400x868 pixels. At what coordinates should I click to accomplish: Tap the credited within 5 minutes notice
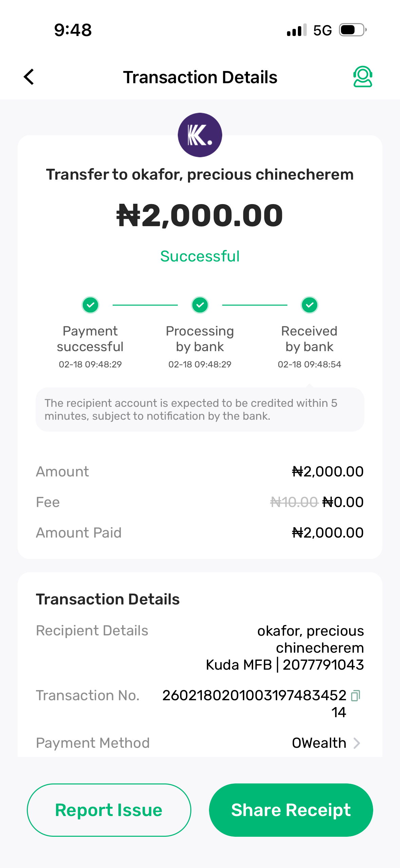(x=200, y=410)
